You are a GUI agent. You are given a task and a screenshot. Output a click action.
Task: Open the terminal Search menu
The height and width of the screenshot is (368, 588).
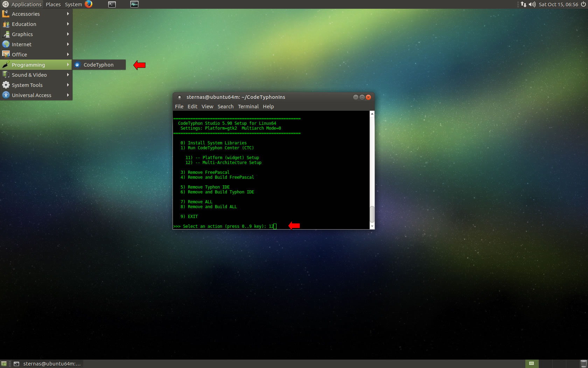click(225, 107)
